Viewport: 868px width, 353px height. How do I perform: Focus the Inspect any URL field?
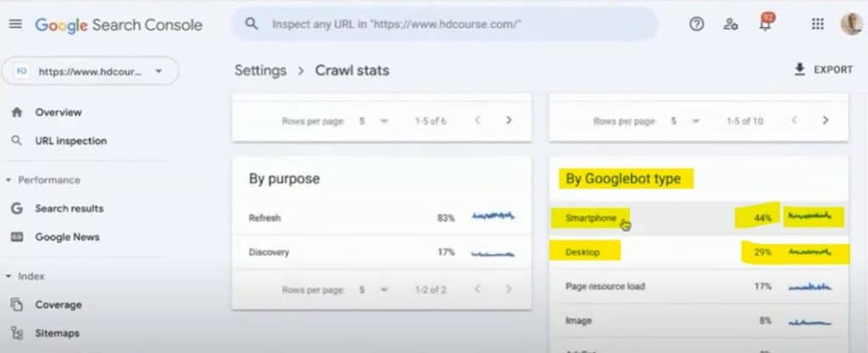pos(444,25)
